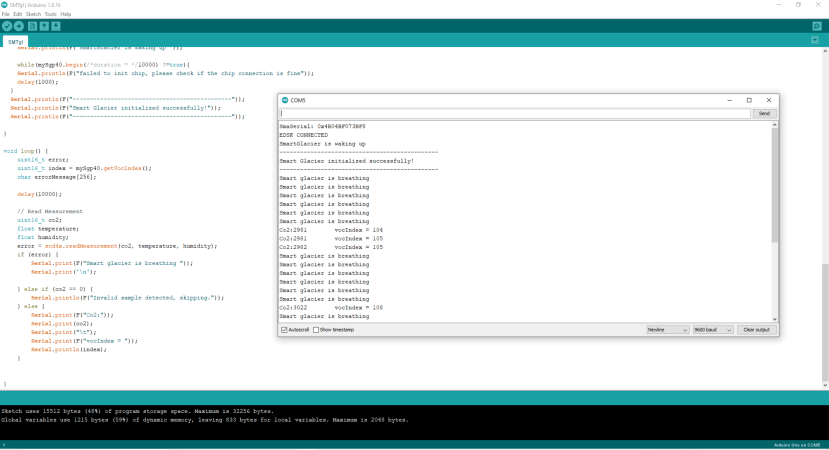This screenshot has width=829, height=450.
Task: Maximize the COM5 serial monitor window
Action: click(749, 100)
